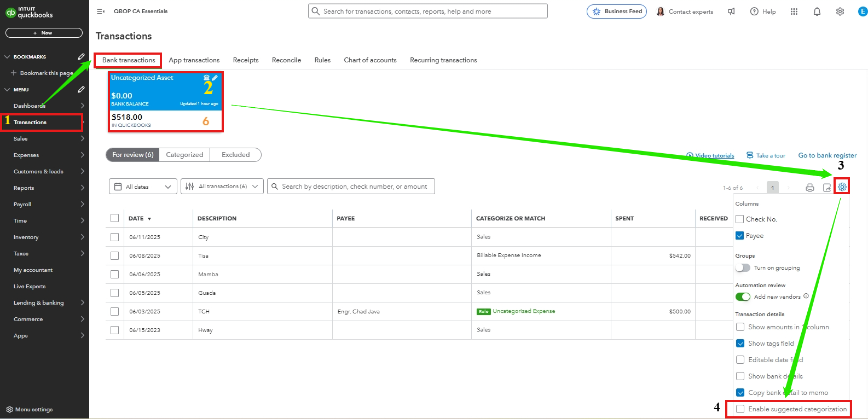Open the top bar settings gear

point(840,11)
